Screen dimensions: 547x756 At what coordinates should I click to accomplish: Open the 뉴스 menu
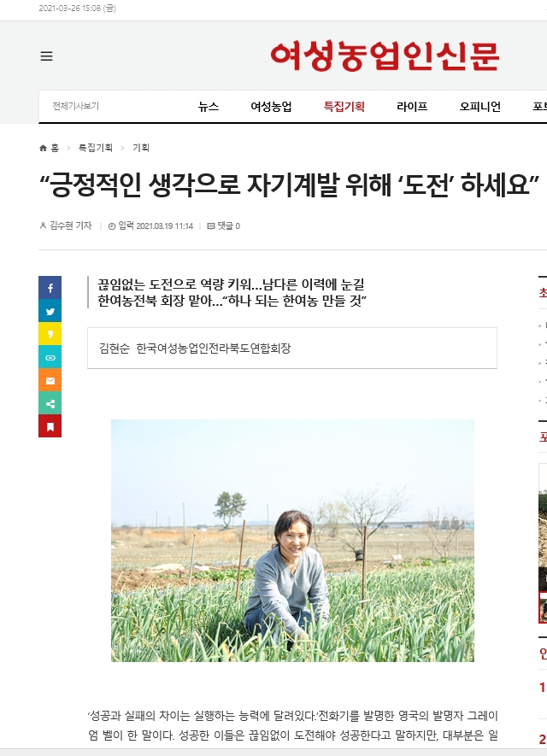tap(209, 107)
